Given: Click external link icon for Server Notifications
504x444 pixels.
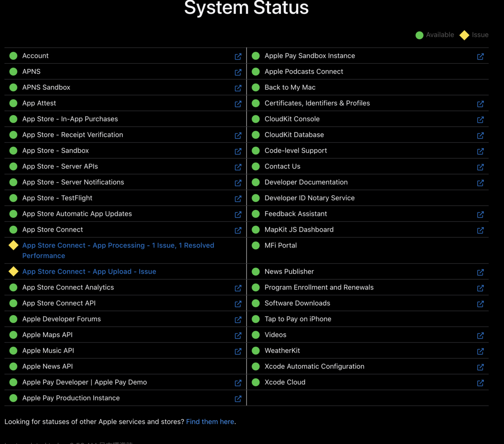Looking at the screenshot, I should [238, 183].
